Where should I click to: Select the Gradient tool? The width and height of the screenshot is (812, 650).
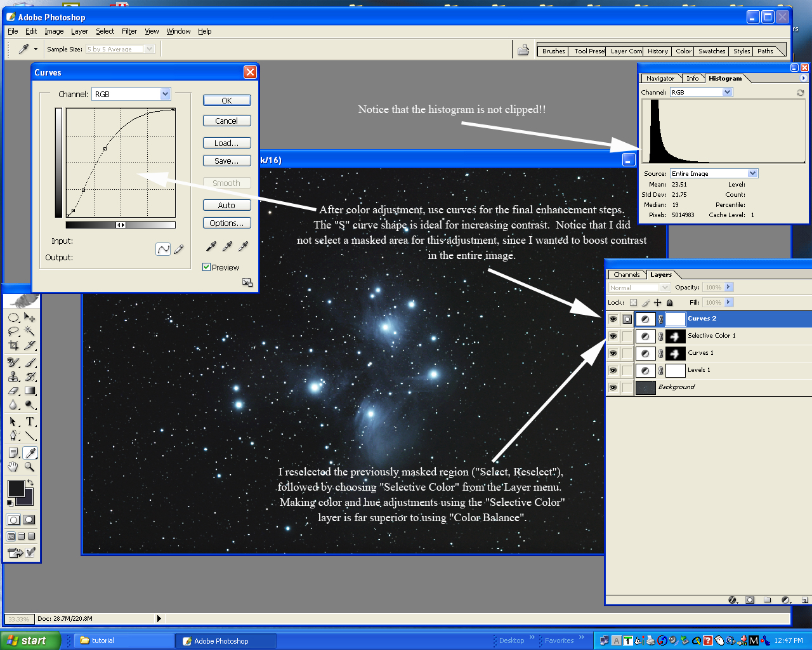point(30,391)
